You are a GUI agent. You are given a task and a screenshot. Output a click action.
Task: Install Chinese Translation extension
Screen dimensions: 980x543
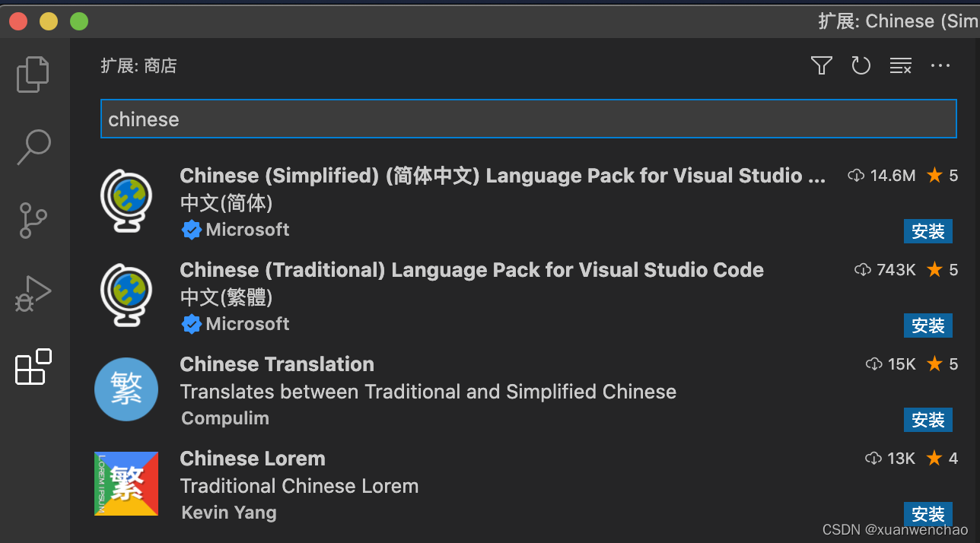(928, 420)
